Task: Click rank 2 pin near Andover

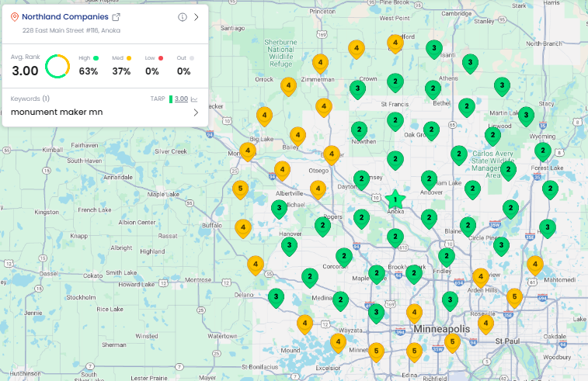Action: point(429,180)
